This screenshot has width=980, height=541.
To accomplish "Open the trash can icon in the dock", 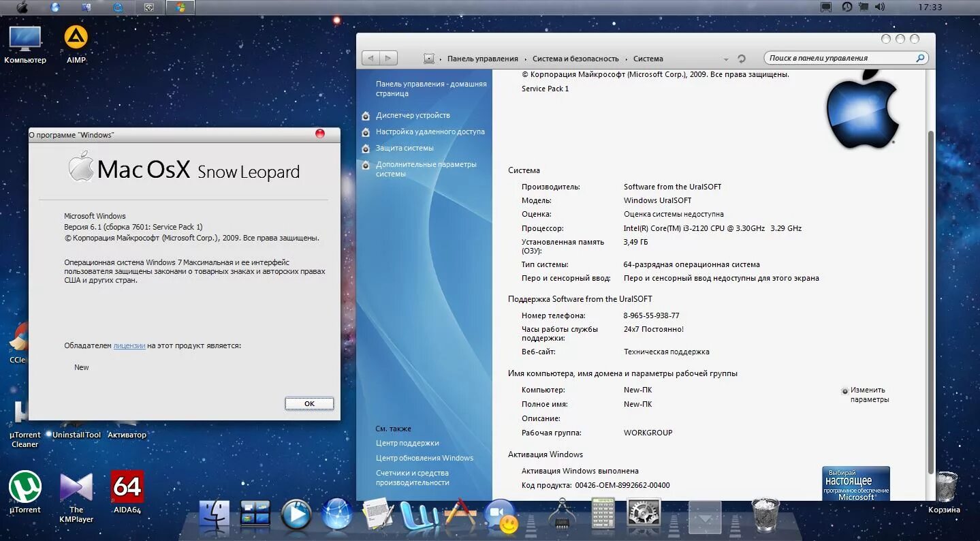I will [x=765, y=515].
